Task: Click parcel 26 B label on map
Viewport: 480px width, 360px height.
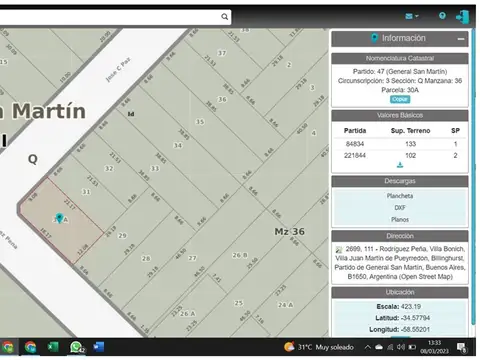Action: tap(240, 255)
